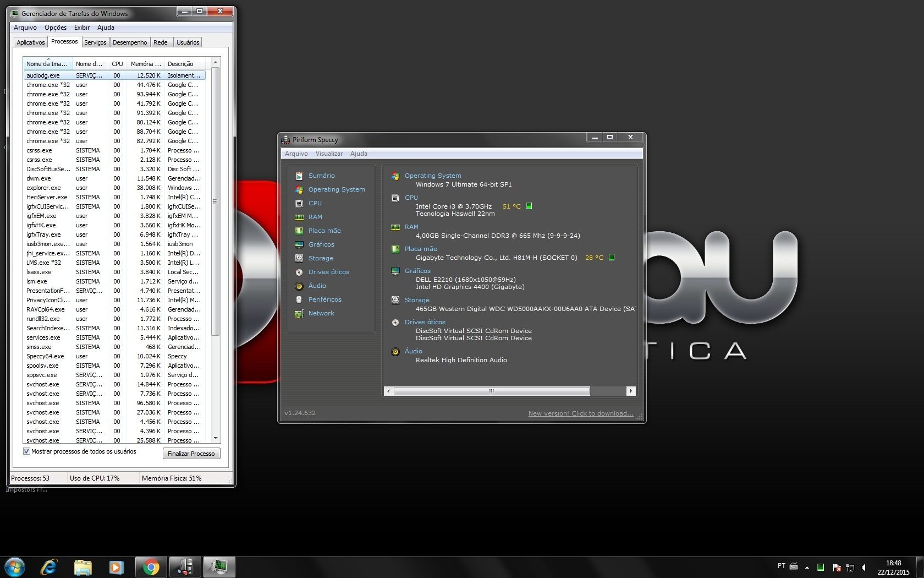Toggle Mostrar processos de todos os usuários

click(26, 451)
